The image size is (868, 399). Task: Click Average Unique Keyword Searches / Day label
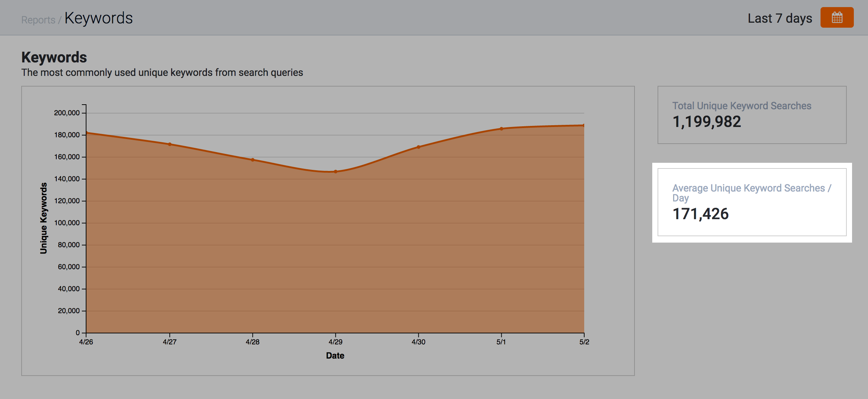tap(752, 193)
